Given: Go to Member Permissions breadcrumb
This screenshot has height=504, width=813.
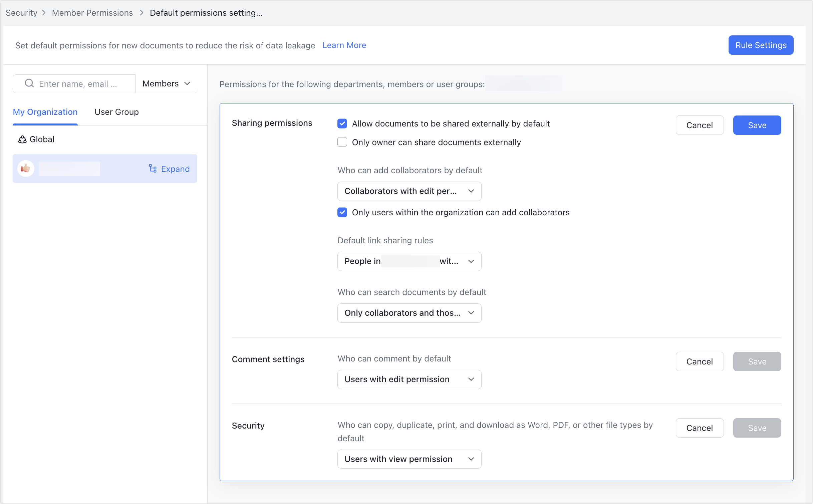Looking at the screenshot, I should tap(92, 13).
